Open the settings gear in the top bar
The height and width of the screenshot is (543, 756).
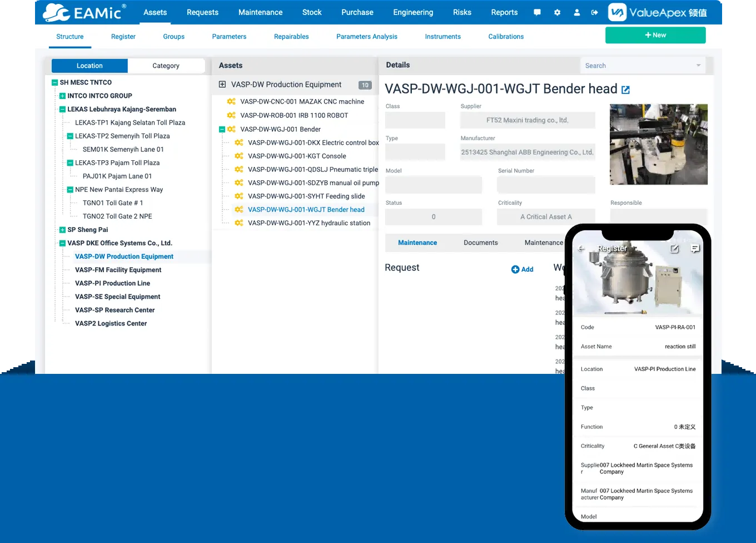(x=557, y=12)
